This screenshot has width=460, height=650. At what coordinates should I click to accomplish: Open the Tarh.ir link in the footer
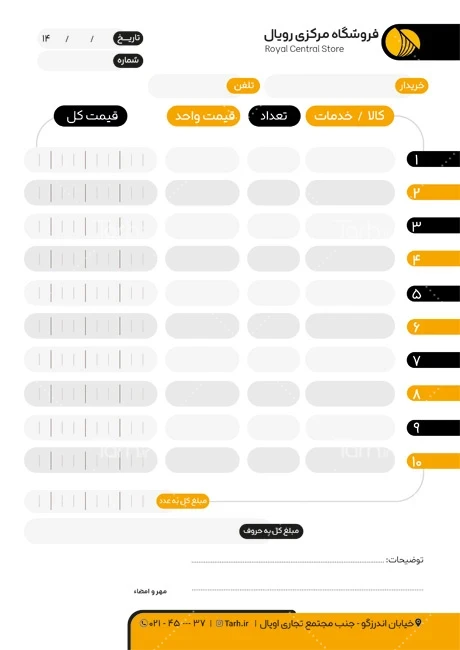tap(237, 623)
